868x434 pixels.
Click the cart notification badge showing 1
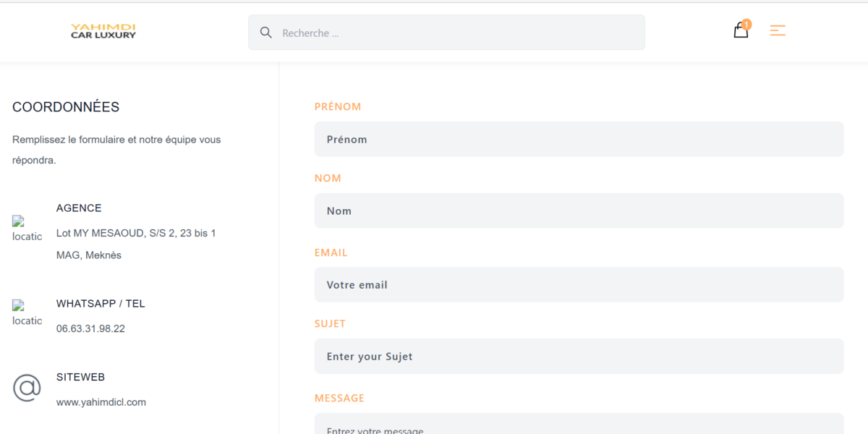tap(747, 23)
